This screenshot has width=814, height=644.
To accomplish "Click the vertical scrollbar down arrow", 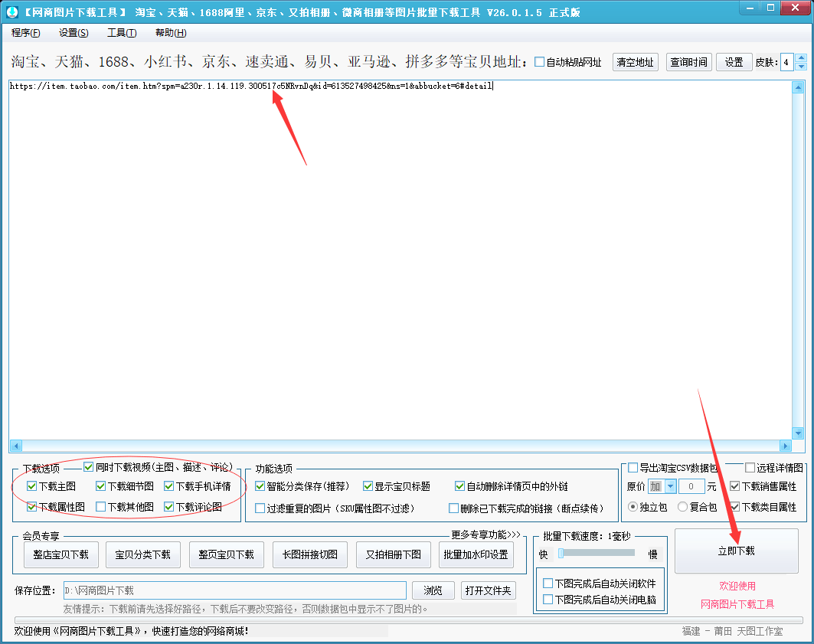I will pos(799,433).
